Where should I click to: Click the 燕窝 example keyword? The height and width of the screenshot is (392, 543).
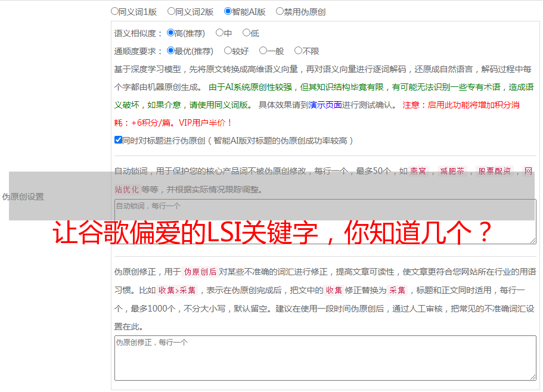(x=418, y=171)
